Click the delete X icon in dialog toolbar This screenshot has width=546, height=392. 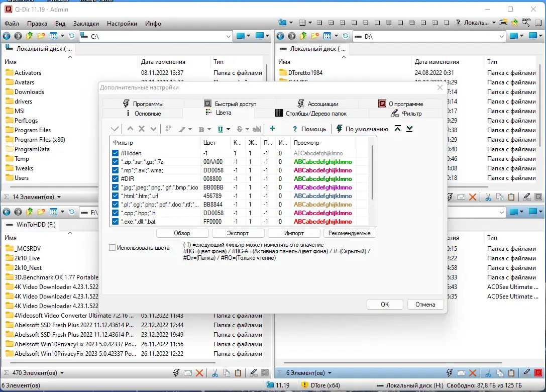click(142, 129)
